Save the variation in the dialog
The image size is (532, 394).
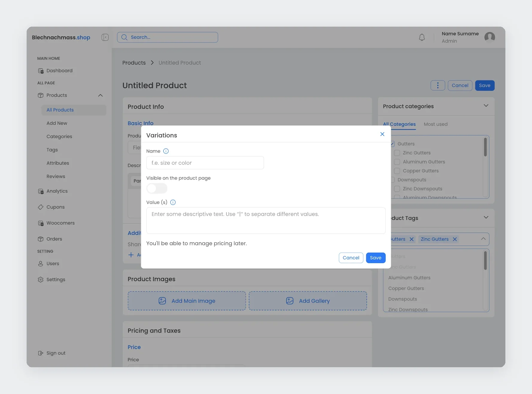376,258
